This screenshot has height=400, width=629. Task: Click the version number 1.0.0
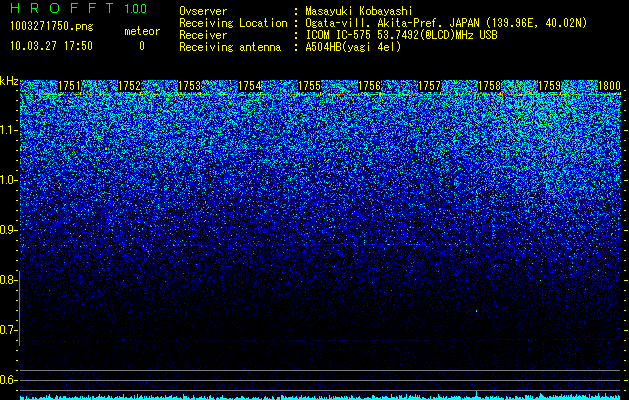tap(135, 9)
